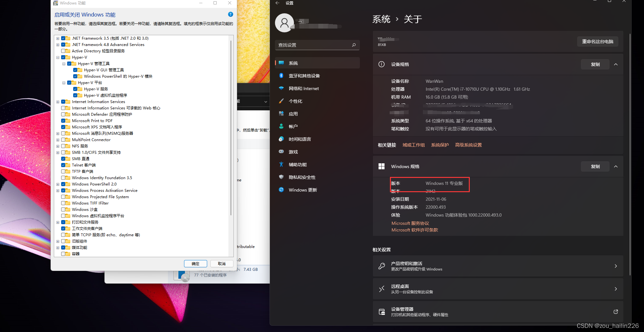Check the TFTP 客户端 checkbox
Viewport: 644px width, 332px height.
click(66, 171)
